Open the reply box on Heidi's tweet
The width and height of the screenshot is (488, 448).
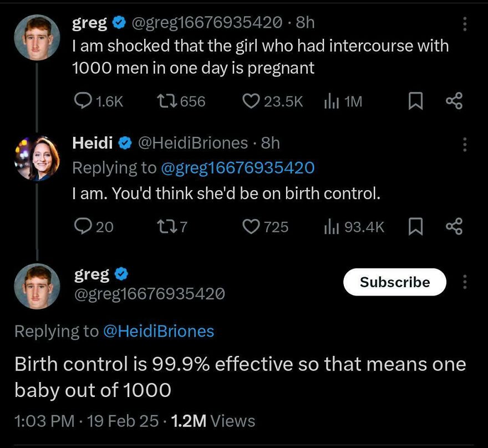82,226
